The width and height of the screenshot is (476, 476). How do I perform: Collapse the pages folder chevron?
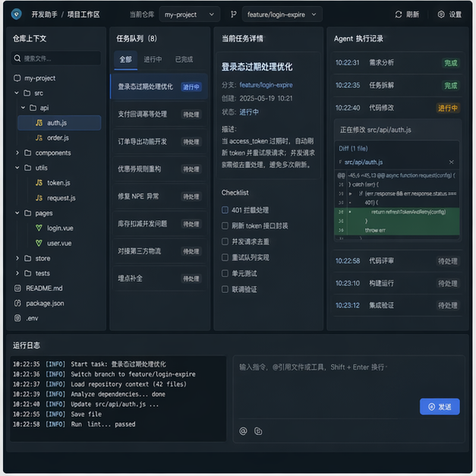tap(17, 213)
